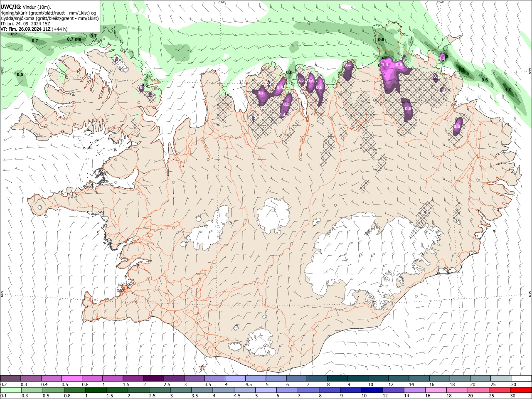Click the UWC/IG title text

pos(10,7)
